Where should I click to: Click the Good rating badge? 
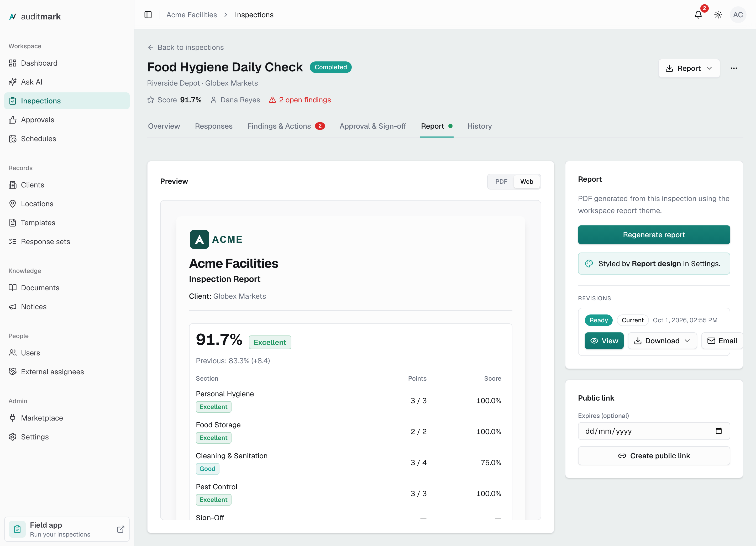click(x=207, y=469)
